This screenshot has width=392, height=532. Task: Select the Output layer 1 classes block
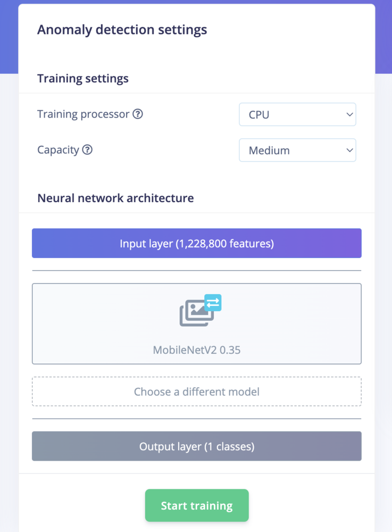197,446
